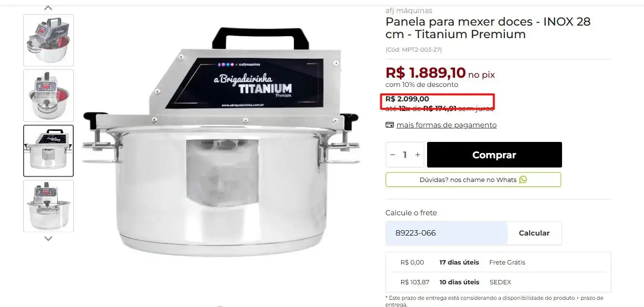Click the Comprar button
644x307 pixels.
[x=494, y=155]
